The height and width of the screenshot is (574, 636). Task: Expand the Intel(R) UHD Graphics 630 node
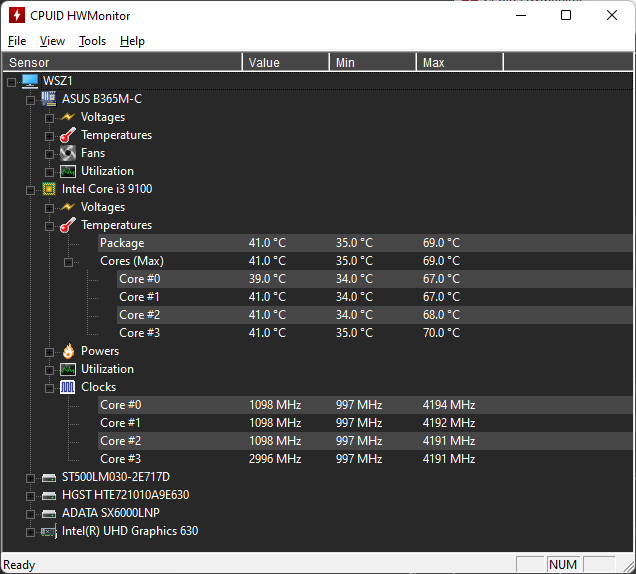point(30,533)
